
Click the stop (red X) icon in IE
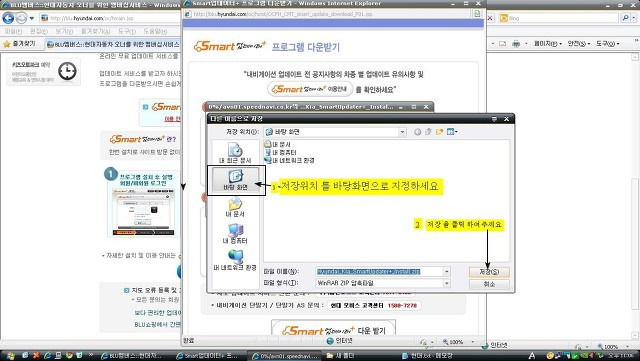coord(490,18)
